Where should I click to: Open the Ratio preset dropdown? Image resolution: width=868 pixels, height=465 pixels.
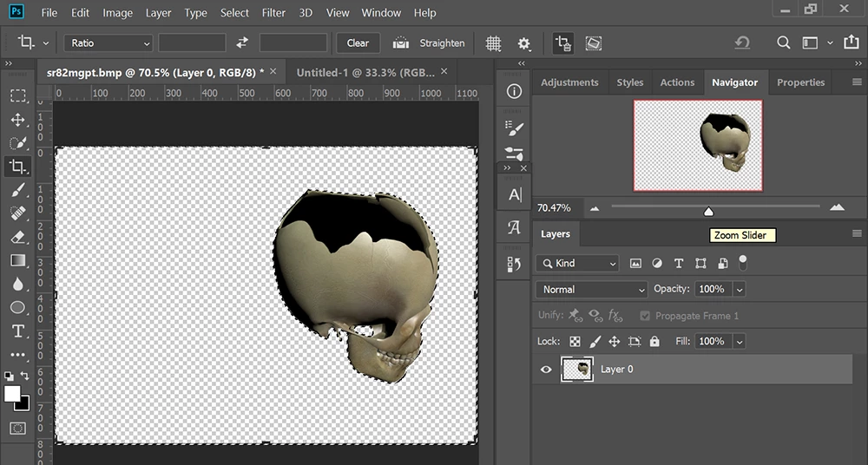[108, 43]
